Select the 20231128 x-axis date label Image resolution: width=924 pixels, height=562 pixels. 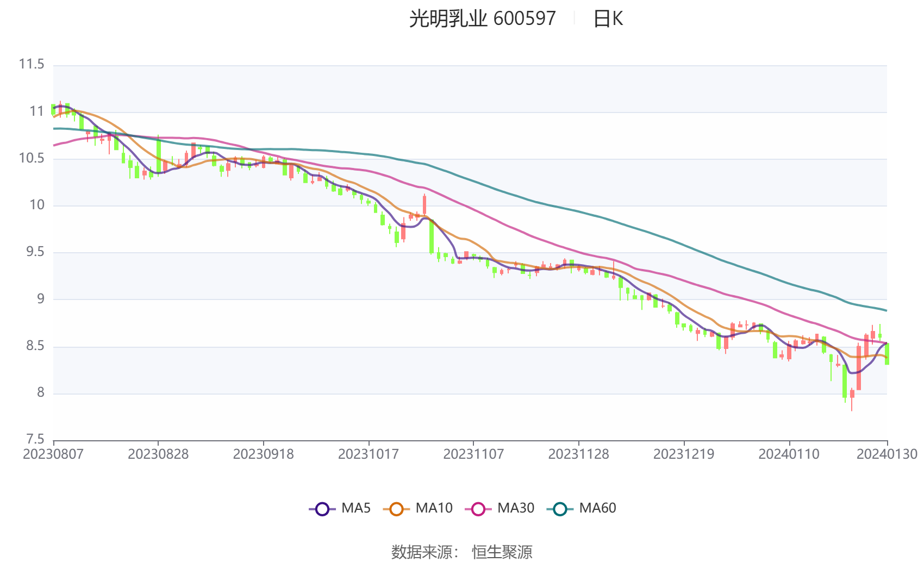click(579, 454)
